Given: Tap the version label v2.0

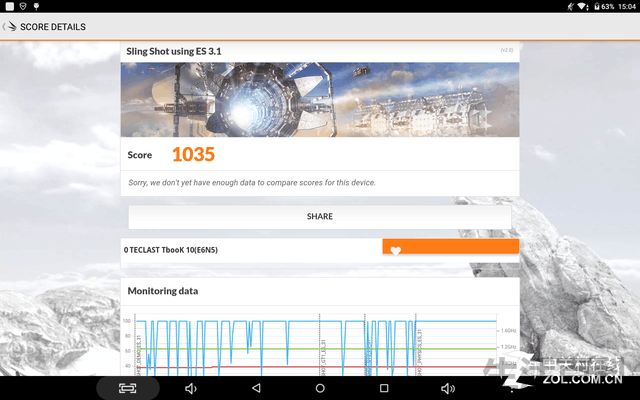Looking at the screenshot, I should (x=507, y=50).
